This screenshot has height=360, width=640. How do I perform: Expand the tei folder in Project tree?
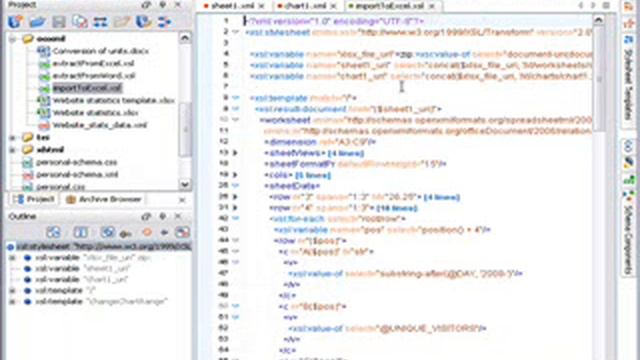[13, 138]
